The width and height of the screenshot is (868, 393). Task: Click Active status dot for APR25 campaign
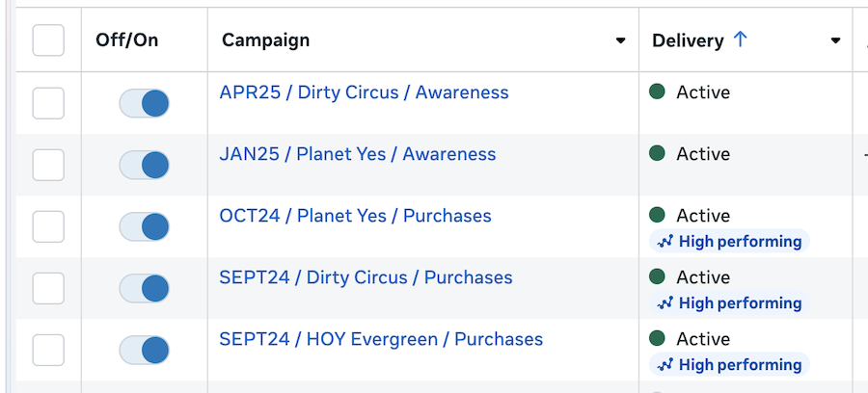point(658,92)
